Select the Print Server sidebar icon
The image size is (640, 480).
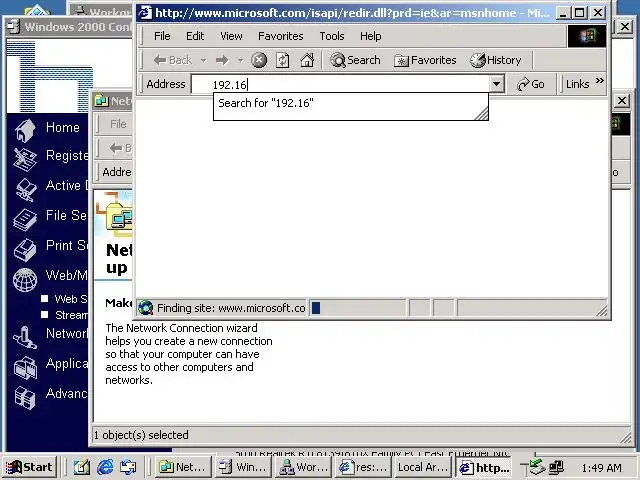[25, 249]
